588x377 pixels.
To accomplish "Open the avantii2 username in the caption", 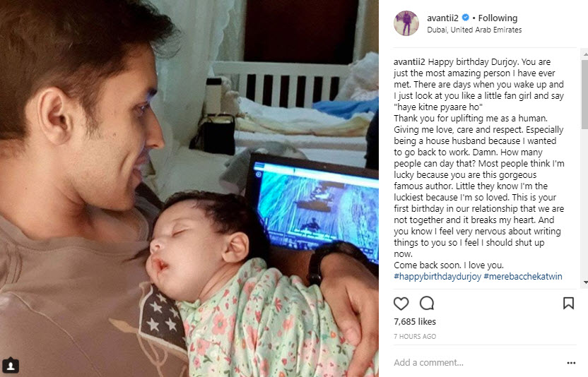I will coord(409,62).
